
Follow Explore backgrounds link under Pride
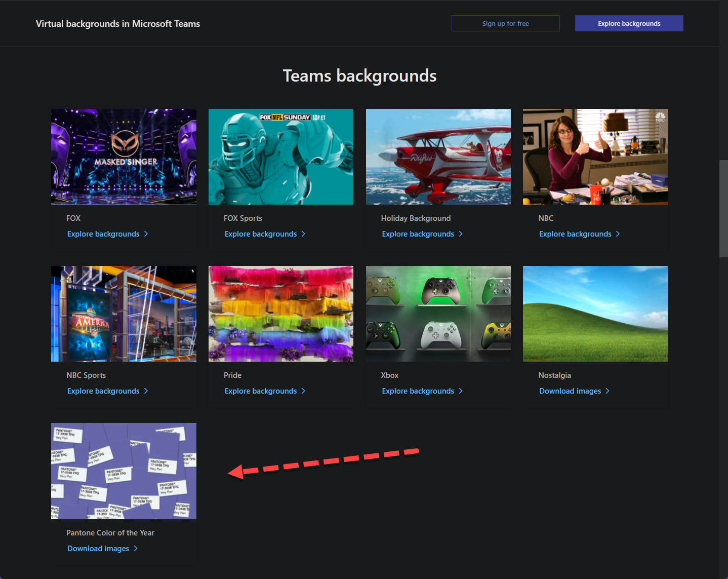click(x=265, y=391)
